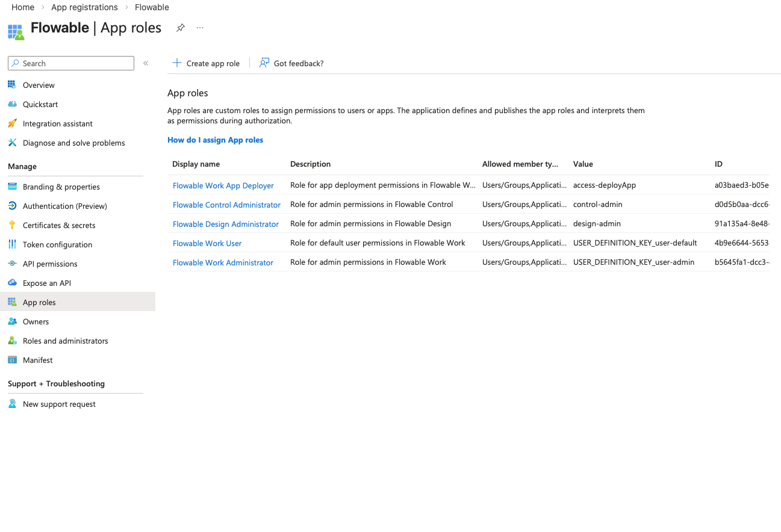
Task: Open the ellipsis more options menu
Action: point(200,28)
